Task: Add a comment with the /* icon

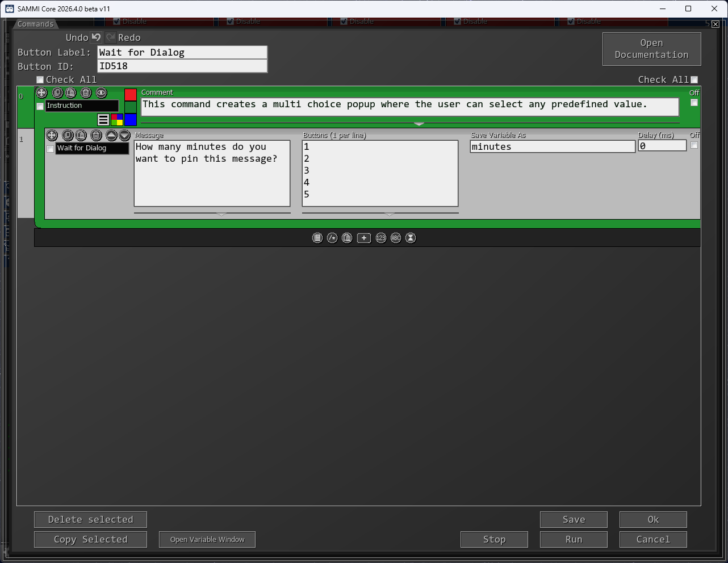Action: (332, 238)
